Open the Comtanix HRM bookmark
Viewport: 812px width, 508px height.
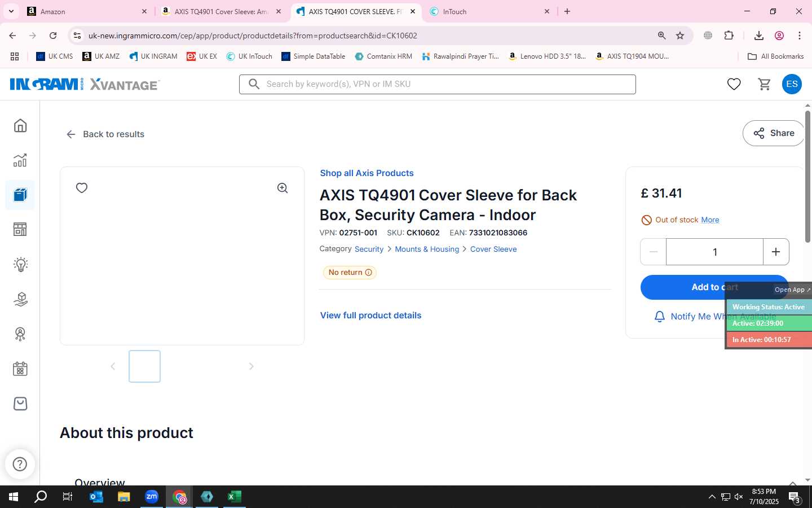tap(383, 56)
